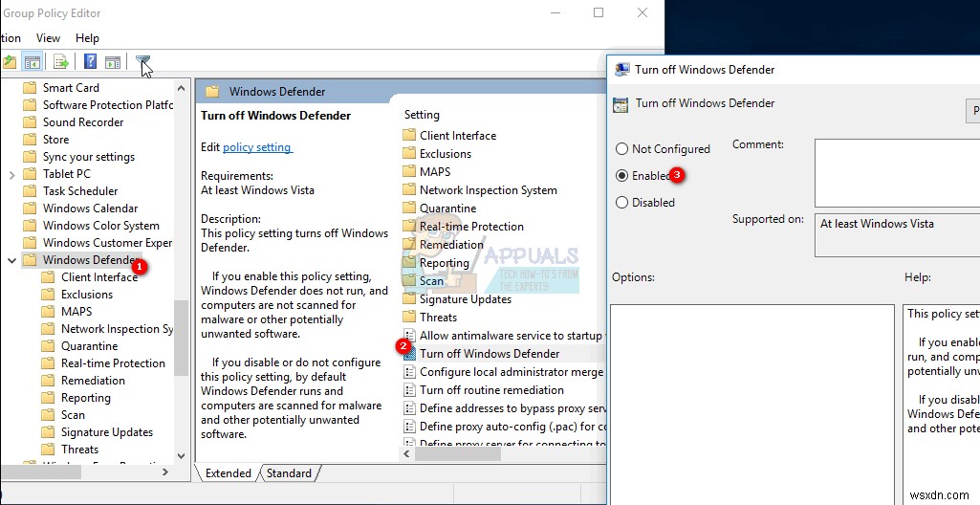The image size is (980, 505).
Task: Click the Windows Calendar folder icon in the tree
Action: 30,209
